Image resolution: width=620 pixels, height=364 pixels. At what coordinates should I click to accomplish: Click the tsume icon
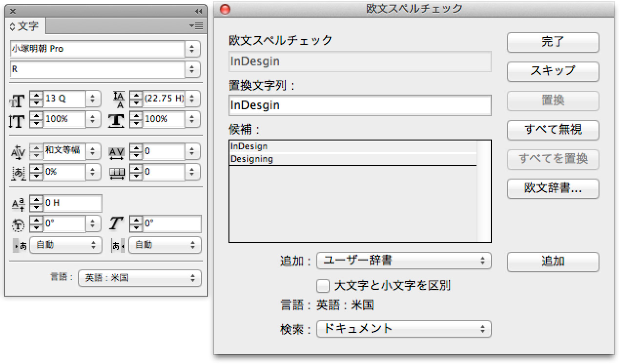tap(18, 173)
